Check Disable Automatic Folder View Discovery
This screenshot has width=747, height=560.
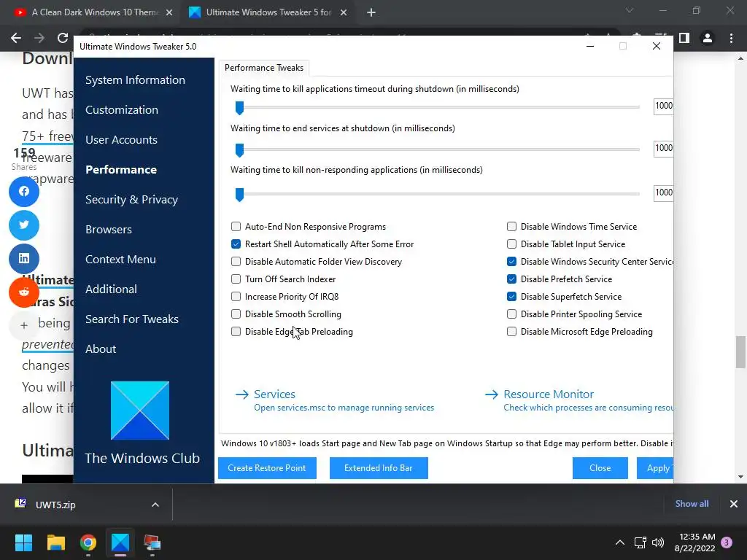[236, 262]
